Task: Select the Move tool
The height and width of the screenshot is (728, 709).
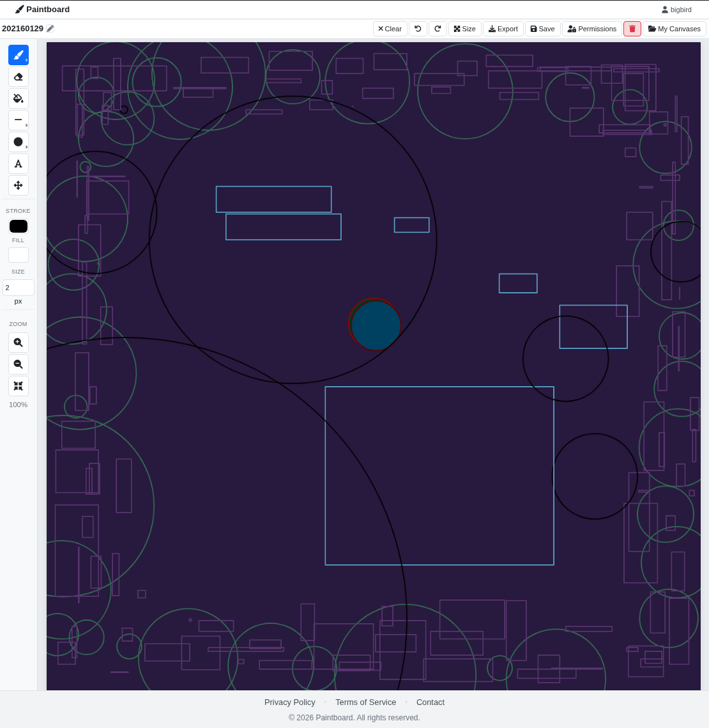Action: pyautogui.click(x=18, y=185)
